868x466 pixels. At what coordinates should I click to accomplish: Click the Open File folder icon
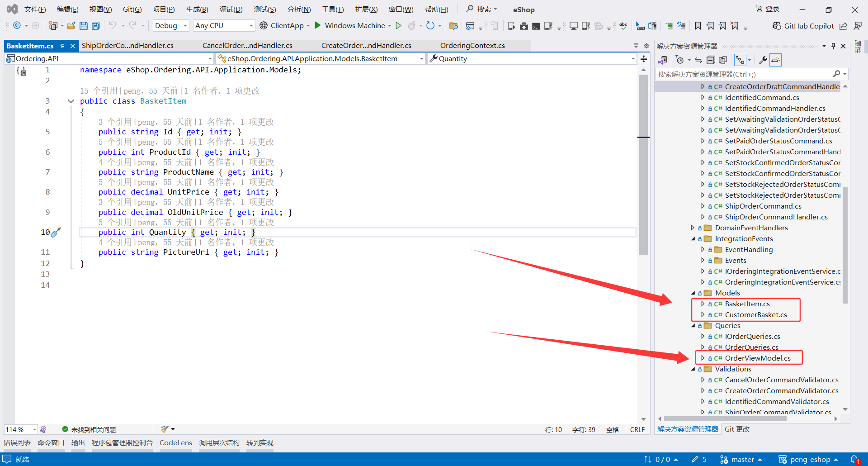click(x=71, y=26)
